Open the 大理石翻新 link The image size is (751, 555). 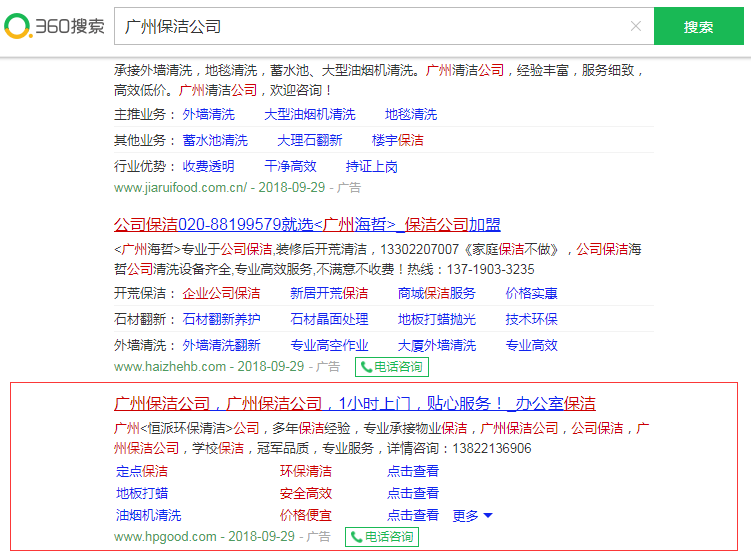(309, 140)
